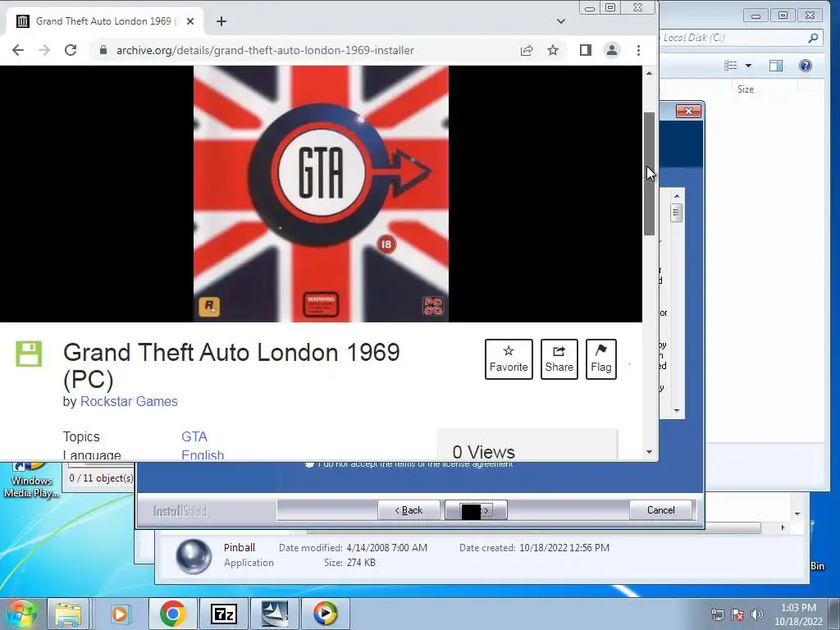Click the green floppy disk software icon
The width and height of the screenshot is (840, 630).
click(x=29, y=354)
